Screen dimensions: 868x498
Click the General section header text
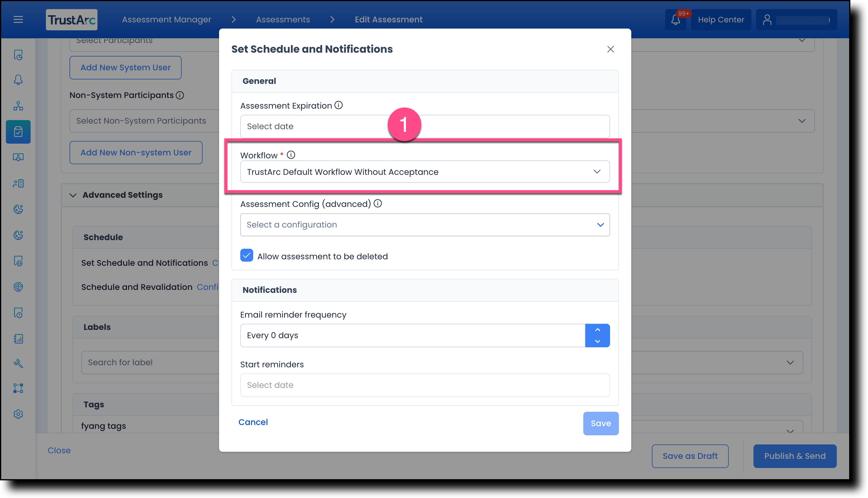259,81
